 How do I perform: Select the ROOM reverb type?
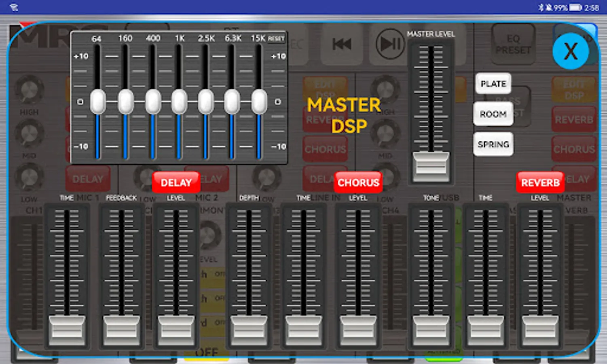493,114
